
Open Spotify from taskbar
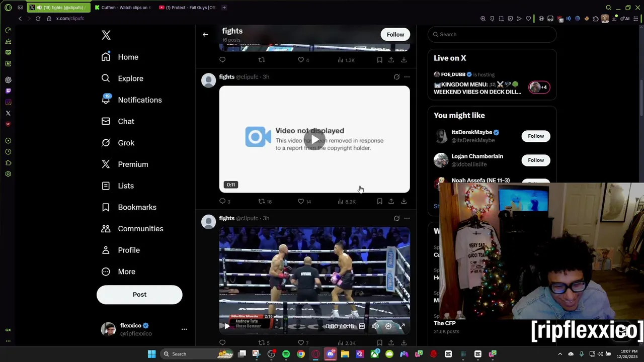tap(286, 354)
